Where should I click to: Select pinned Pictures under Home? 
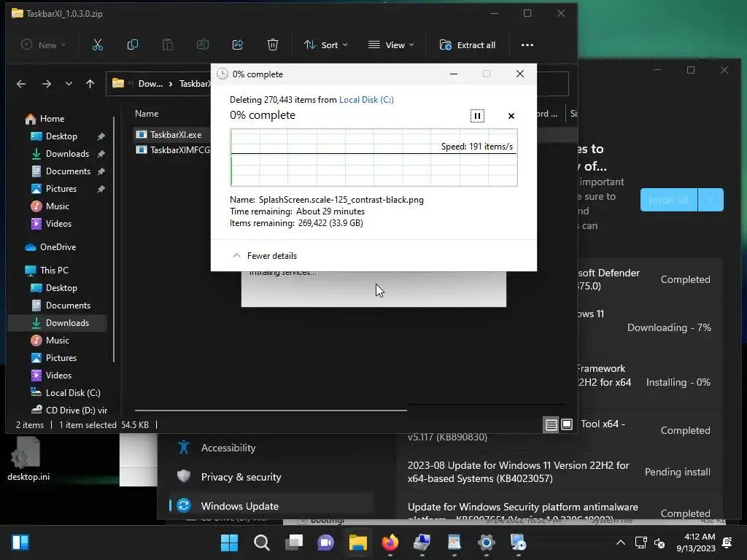(61, 189)
